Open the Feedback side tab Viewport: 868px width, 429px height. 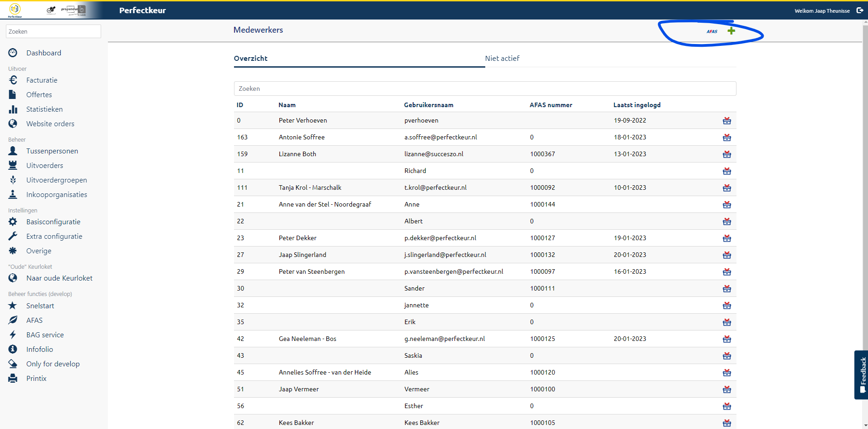[861, 375]
